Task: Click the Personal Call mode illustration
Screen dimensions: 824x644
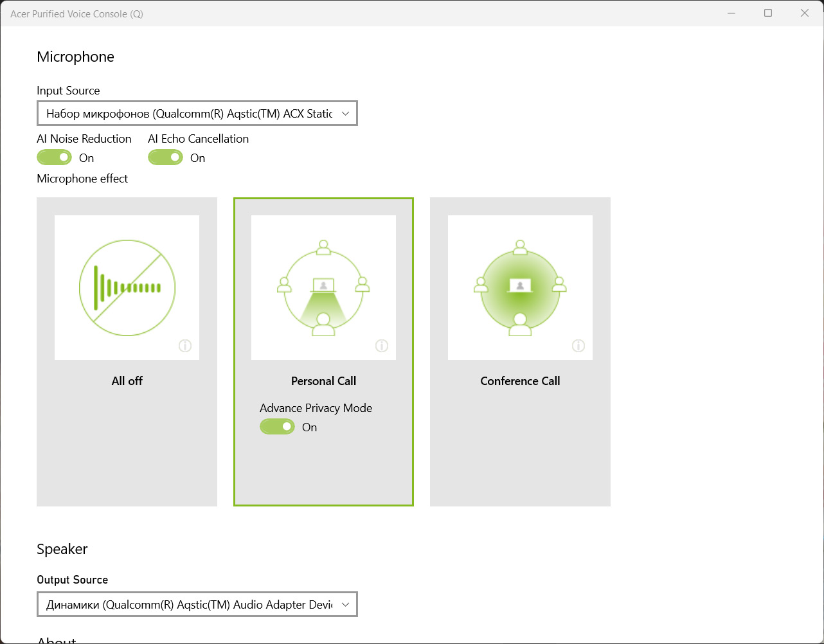Action: (x=323, y=287)
